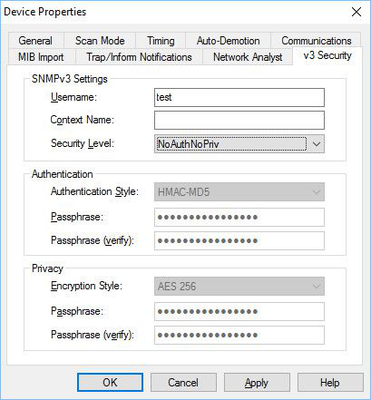371x400 pixels.
Task: Click the Authentication Passphrase field
Action: (x=239, y=217)
